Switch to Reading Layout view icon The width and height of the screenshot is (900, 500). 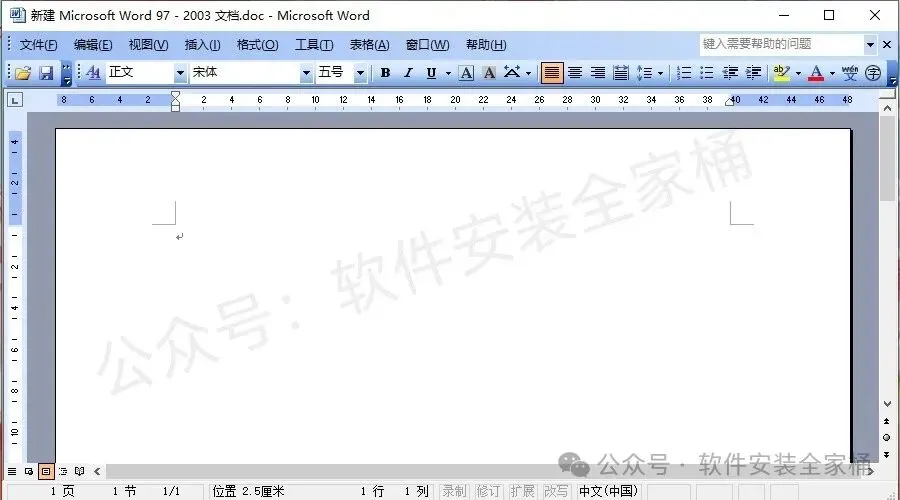[x=80, y=471]
